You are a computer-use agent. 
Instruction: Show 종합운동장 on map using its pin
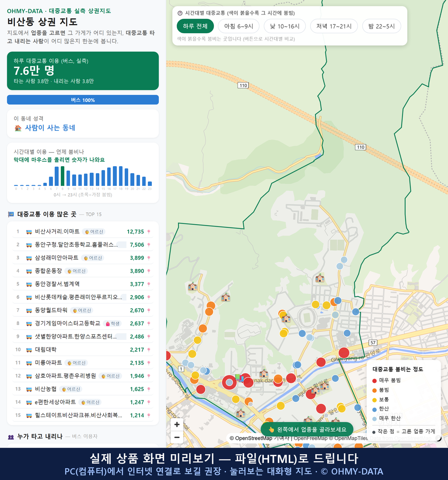coord(149,271)
